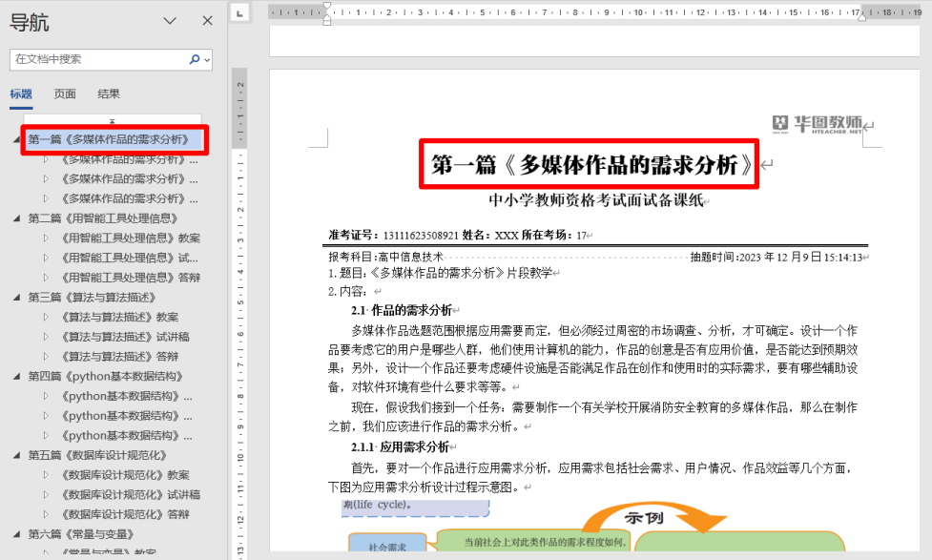Switch to the 页面 tab
932x560 pixels.
click(x=65, y=93)
